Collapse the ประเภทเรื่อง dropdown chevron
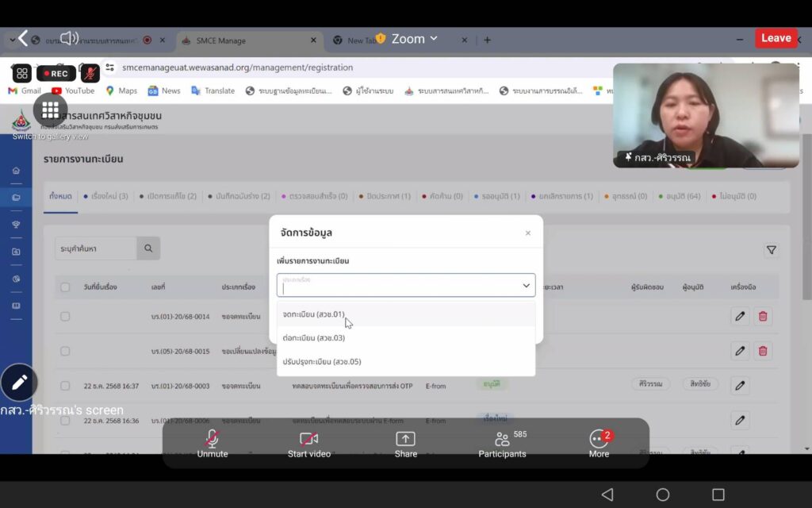812x508 pixels. coord(526,286)
